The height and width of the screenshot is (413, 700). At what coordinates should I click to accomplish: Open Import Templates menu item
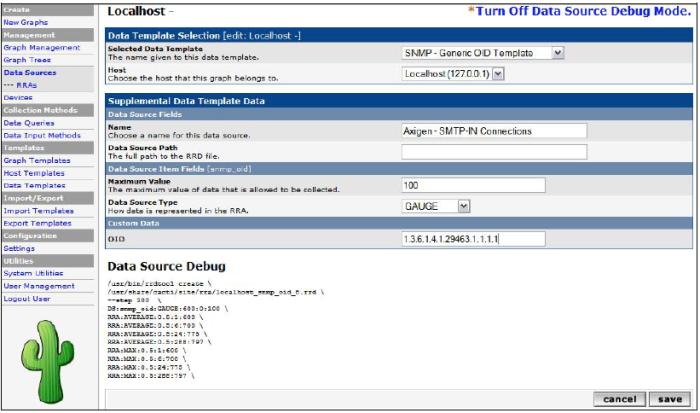pos(37,210)
